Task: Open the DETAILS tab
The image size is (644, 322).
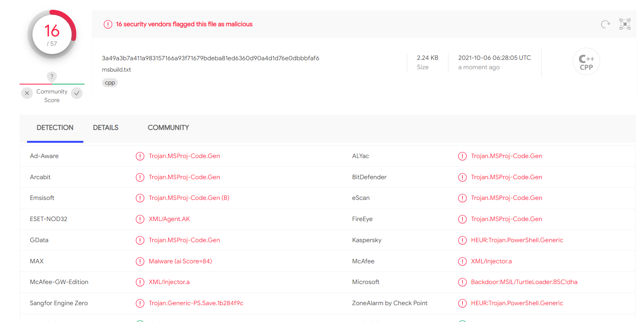Action: click(106, 128)
